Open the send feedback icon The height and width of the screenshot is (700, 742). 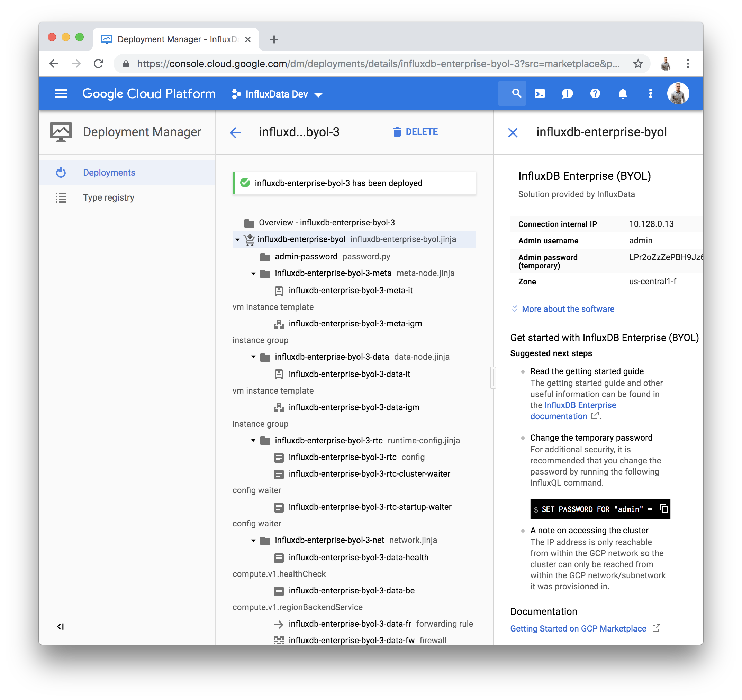click(567, 94)
